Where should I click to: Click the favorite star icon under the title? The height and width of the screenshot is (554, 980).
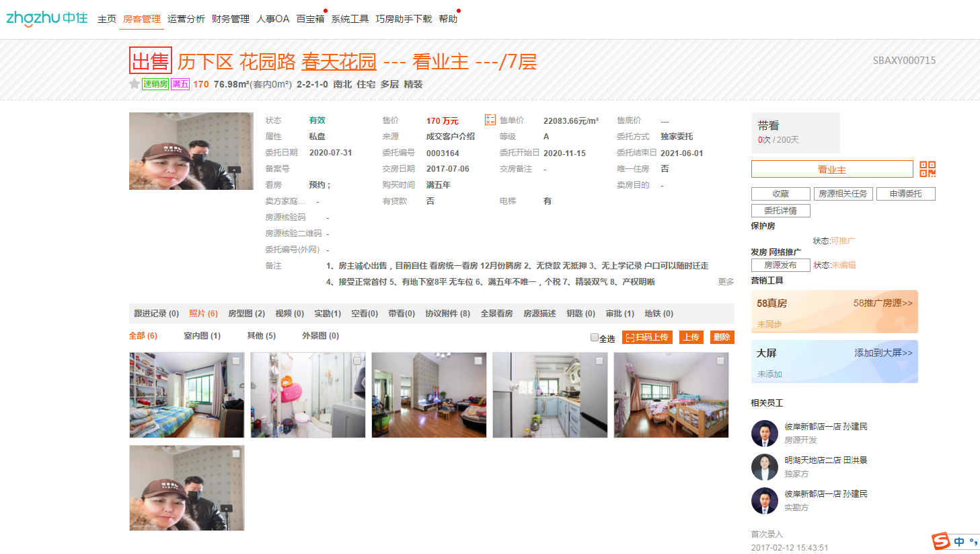coord(135,83)
